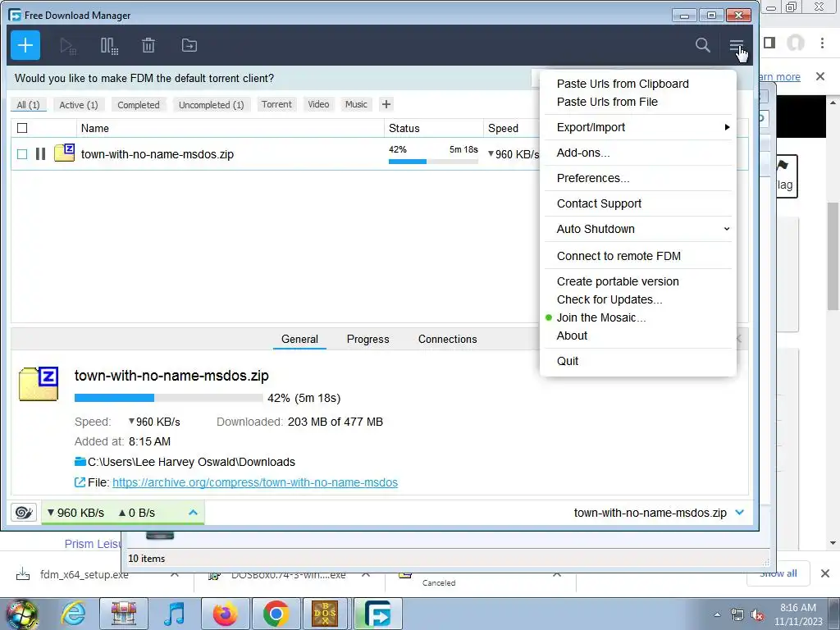Switch to the Torrent filter
The image size is (840, 630).
(x=276, y=104)
